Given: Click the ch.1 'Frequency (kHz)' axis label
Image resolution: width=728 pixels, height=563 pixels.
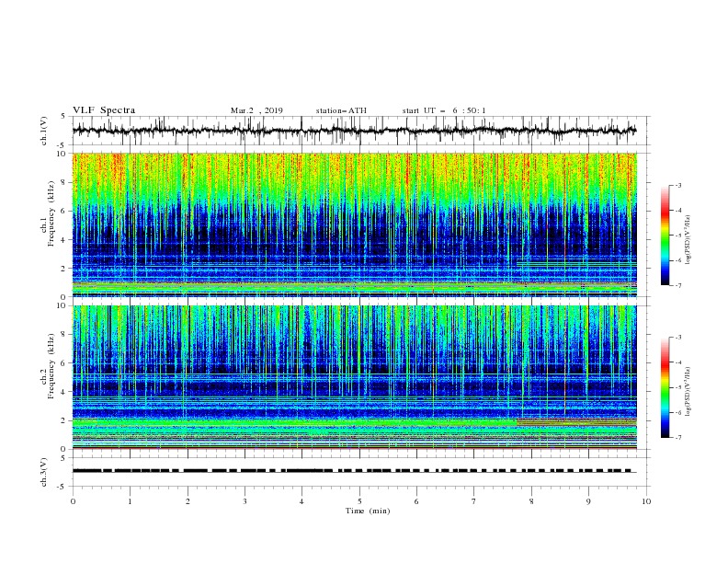Looking at the screenshot, I should point(51,214).
